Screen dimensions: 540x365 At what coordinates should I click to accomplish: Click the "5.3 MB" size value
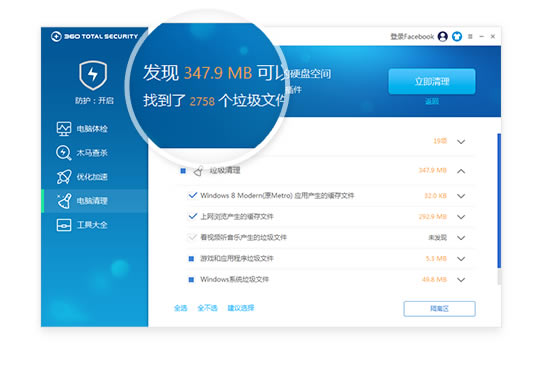(x=436, y=259)
